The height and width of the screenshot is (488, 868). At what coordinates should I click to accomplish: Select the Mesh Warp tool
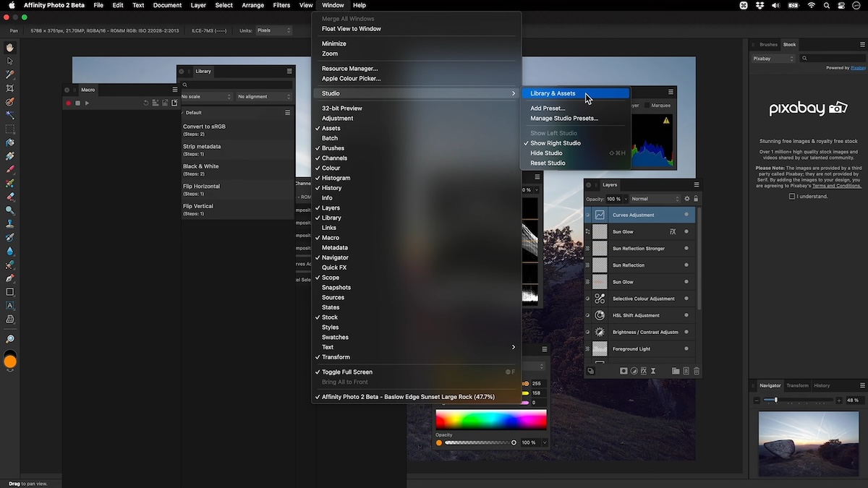tap(9, 318)
